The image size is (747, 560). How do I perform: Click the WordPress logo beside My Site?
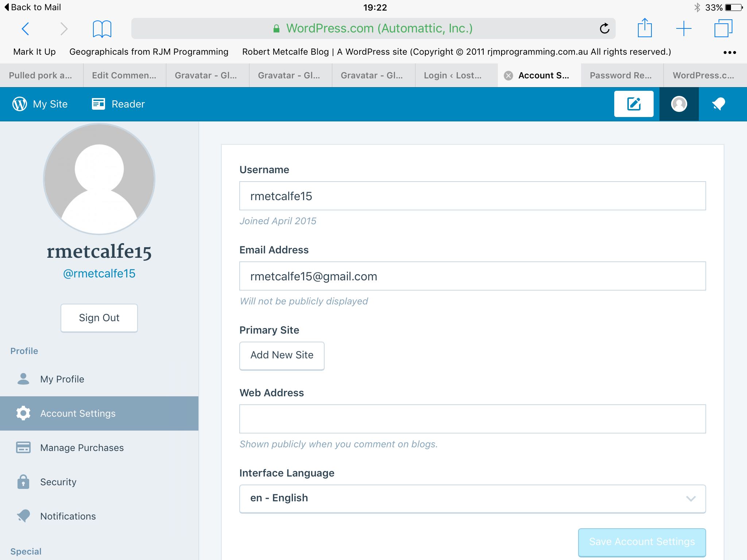click(20, 104)
